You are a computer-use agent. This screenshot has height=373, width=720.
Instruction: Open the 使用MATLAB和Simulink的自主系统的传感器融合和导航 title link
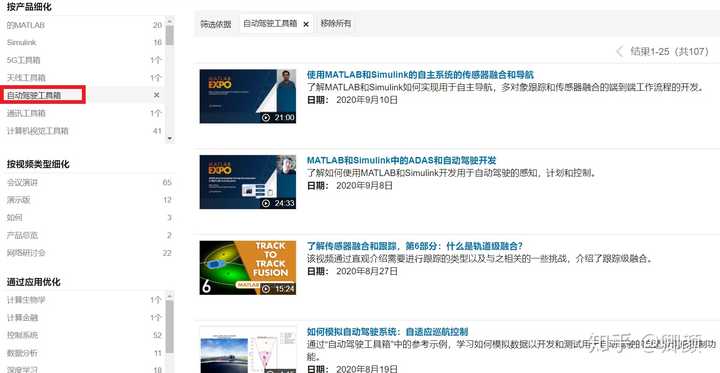(x=420, y=74)
